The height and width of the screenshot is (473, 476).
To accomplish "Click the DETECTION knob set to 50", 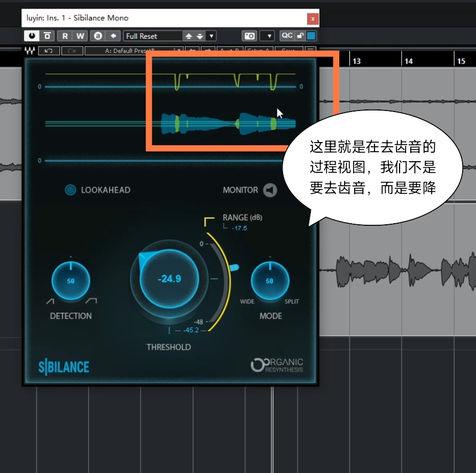I will (71, 281).
